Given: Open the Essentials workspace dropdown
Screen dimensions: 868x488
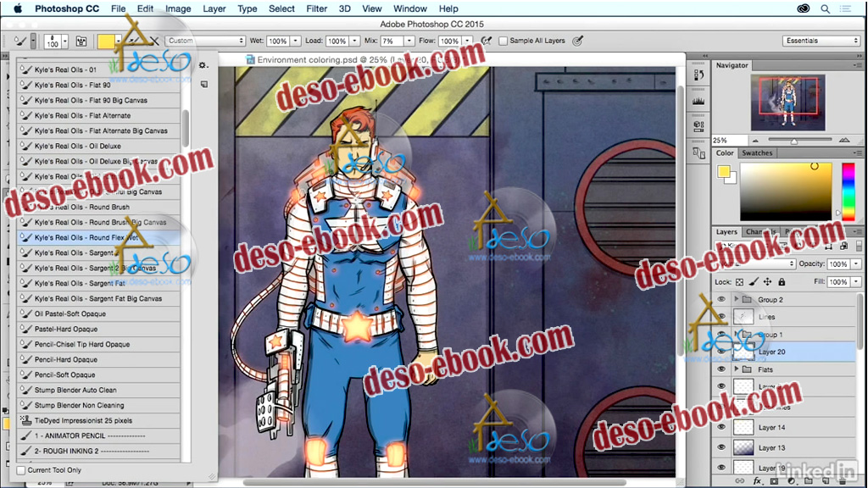Looking at the screenshot, I should point(821,41).
